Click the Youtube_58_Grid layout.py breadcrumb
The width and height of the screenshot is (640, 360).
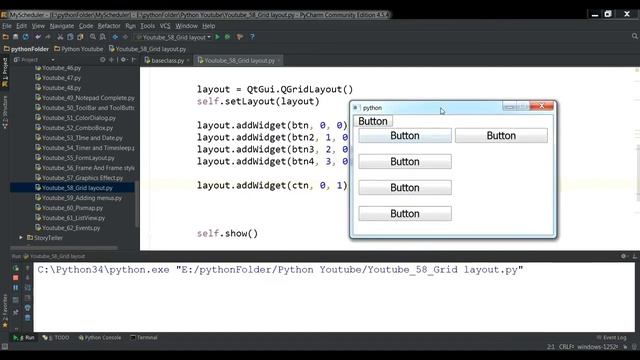(147, 49)
